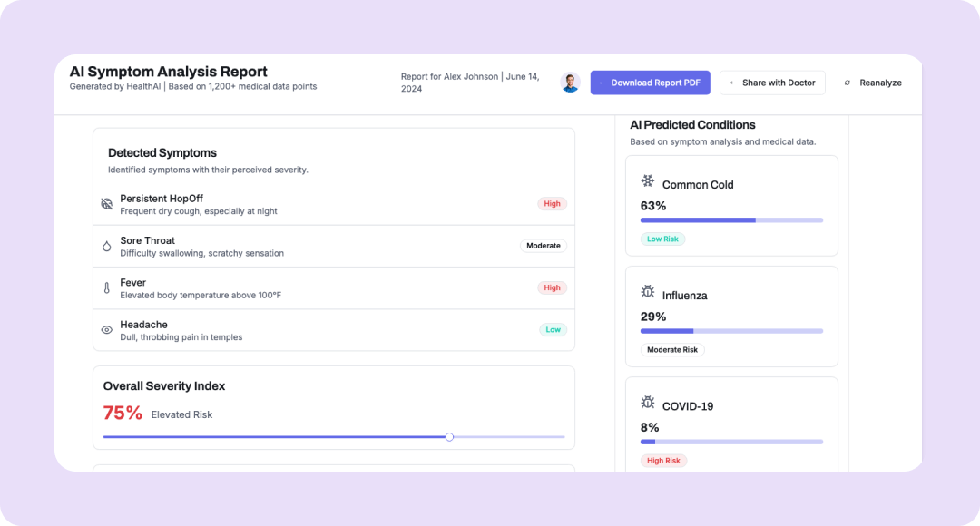The height and width of the screenshot is (526, 980).
Task: Click the droplet icon next to Sore Throat
Action: [x=106, y=246]
